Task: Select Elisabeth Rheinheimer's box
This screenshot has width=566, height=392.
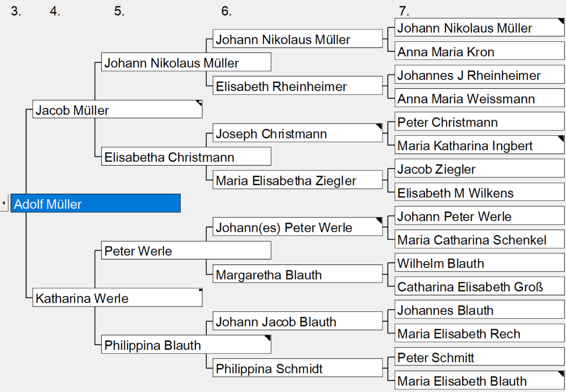Action: coord(297,86)
